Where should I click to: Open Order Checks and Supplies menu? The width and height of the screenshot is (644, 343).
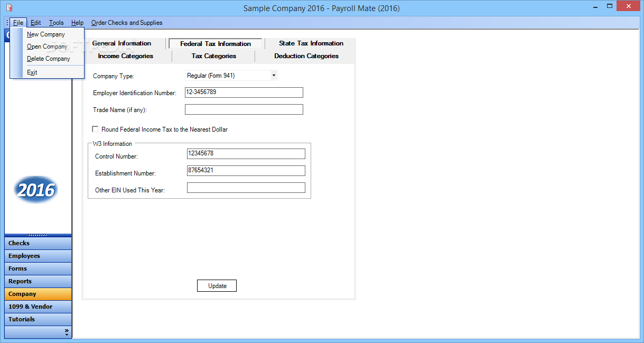click(127, 23)
